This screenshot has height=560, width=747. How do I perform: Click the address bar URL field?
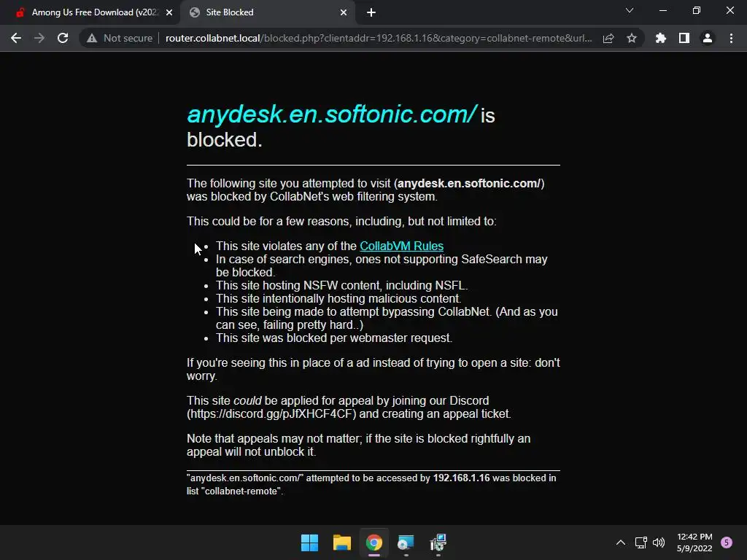pyautogui.click(x=379, y=38)
